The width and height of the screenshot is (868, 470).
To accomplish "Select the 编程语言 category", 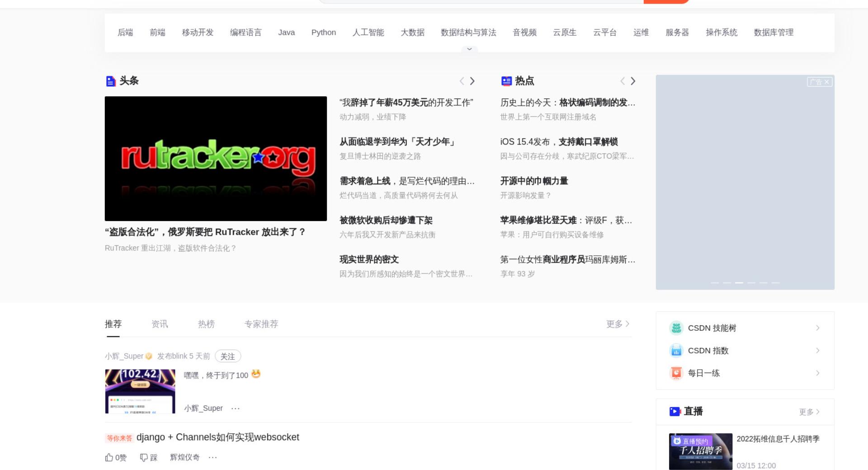I will pos(245,33).
